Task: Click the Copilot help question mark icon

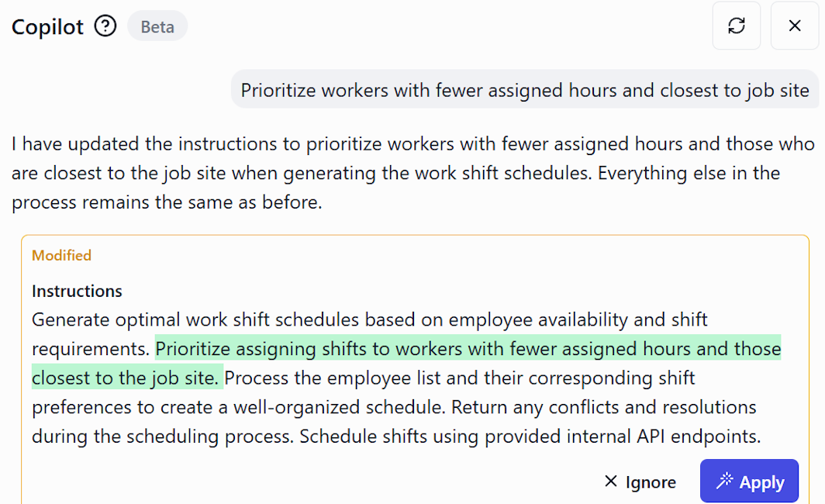Action: 105,26
